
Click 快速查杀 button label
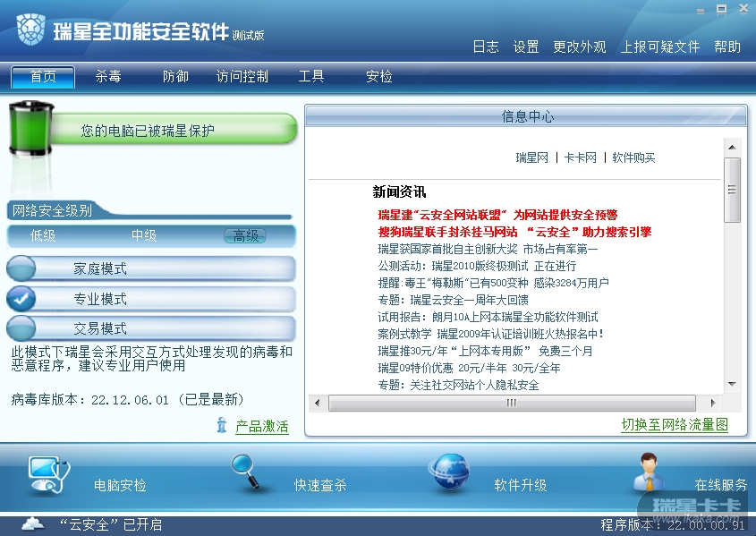tap(320, 485)
